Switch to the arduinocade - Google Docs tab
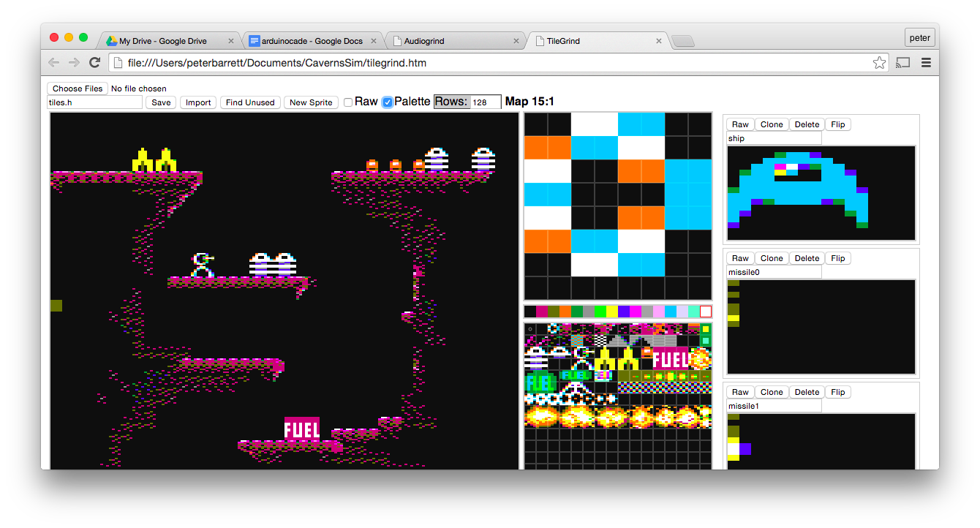 point(313,41)
